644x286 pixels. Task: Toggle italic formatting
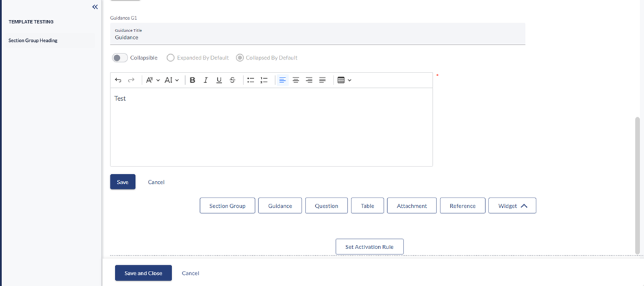click(206, 80)
